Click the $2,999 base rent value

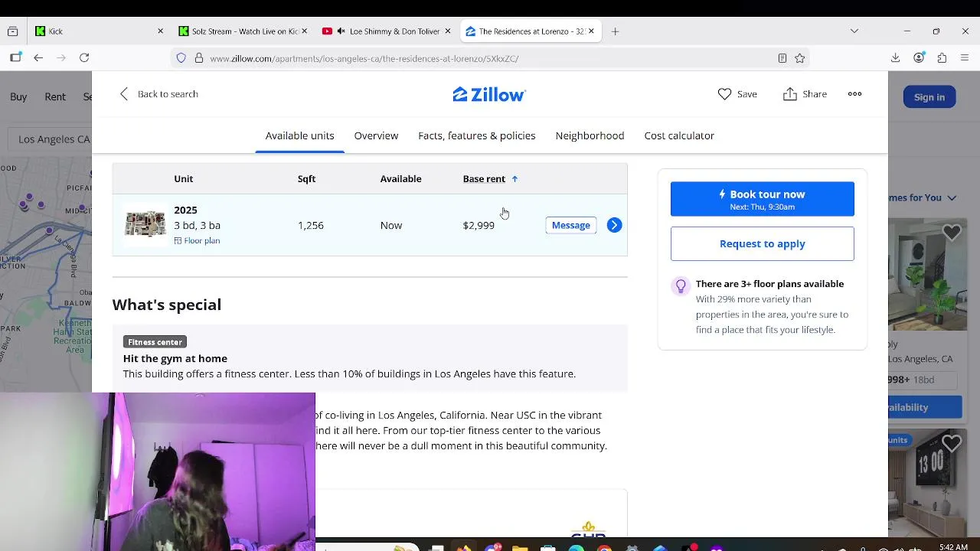click(x=479, y=225)
